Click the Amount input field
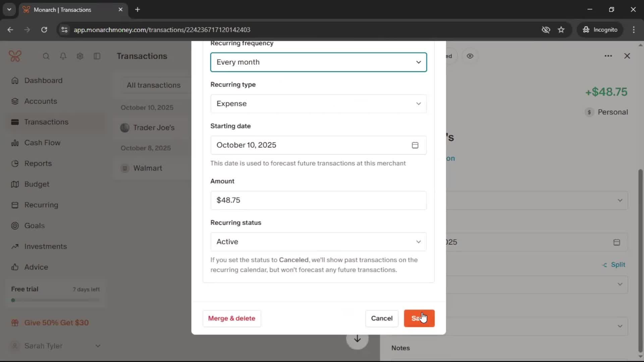The image size is (644, 362). click(x=318, y=200)
